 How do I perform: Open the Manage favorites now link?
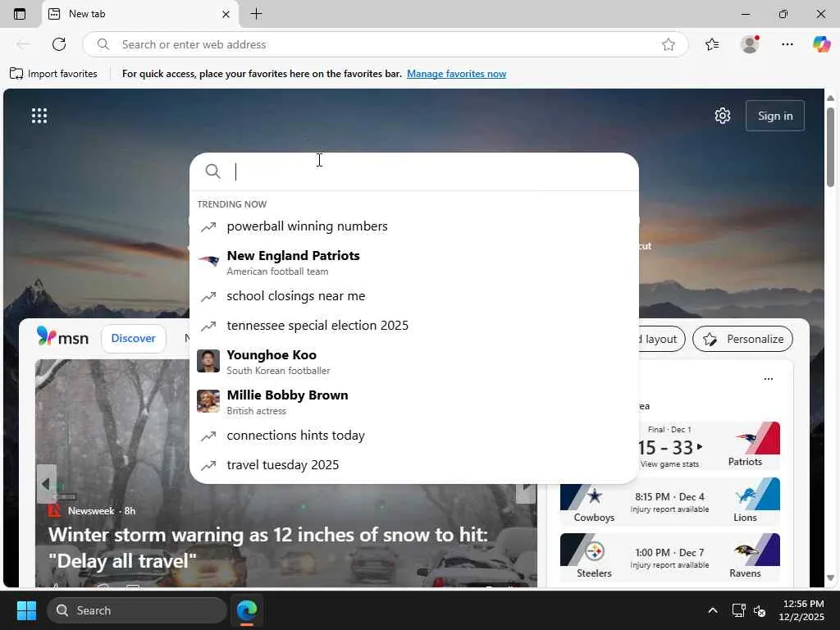tap(456, 74)
